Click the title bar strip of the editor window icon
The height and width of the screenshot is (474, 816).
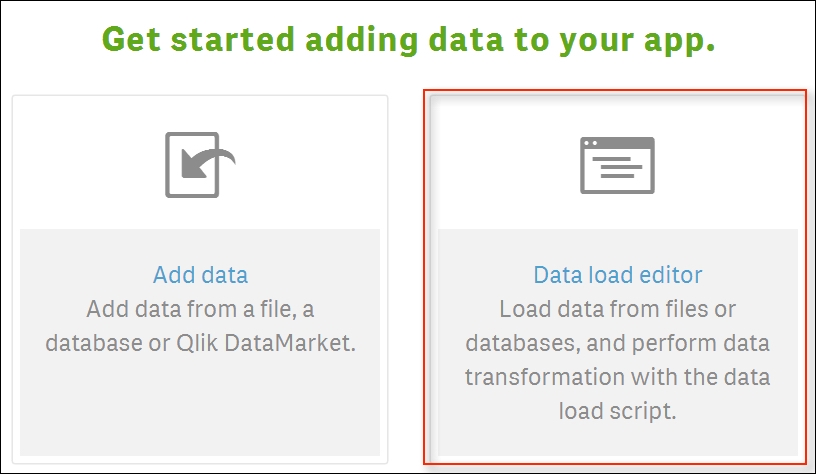coord(617,143)
